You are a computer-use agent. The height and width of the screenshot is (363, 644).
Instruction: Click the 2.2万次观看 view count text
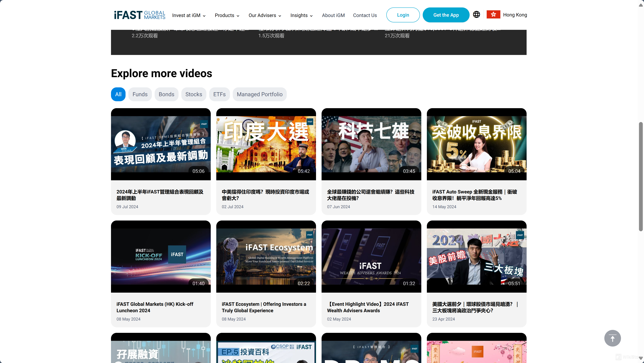pos(145,36)
